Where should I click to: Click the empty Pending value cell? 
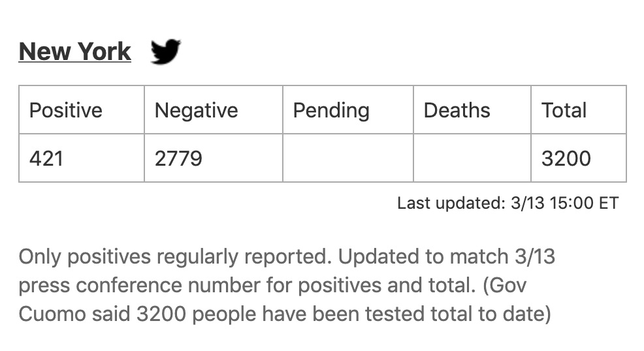348,158
